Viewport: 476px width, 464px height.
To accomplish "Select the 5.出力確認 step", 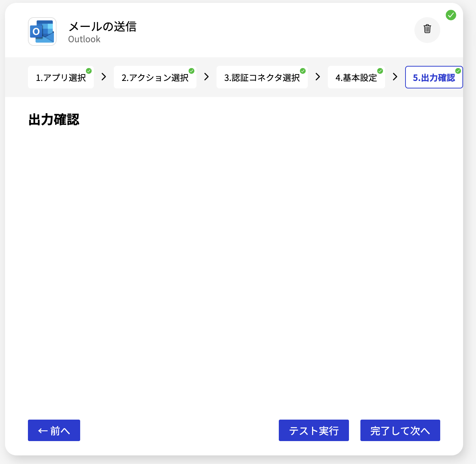I will pos(434,77).
